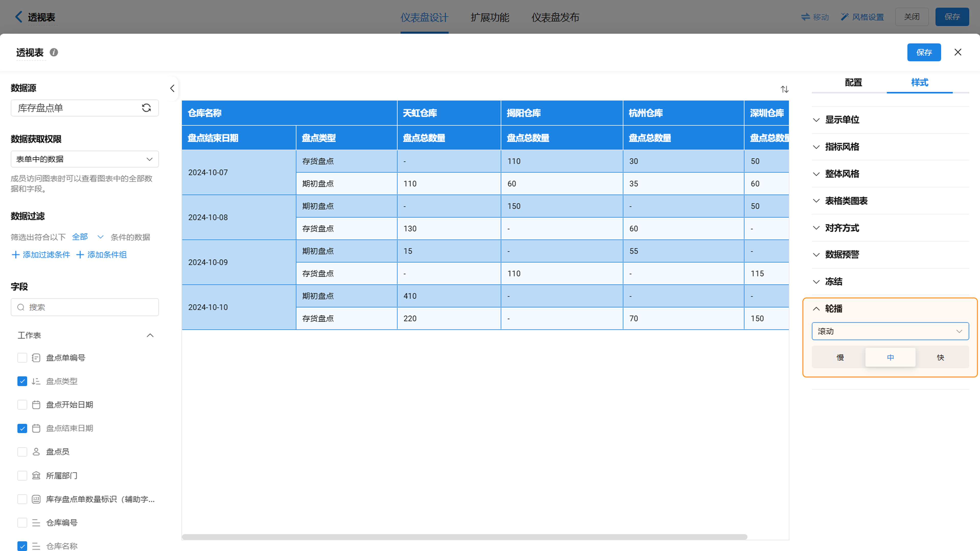Open the 全部 filter condition dropdown
980x551 pixels.
pos(88,237)
